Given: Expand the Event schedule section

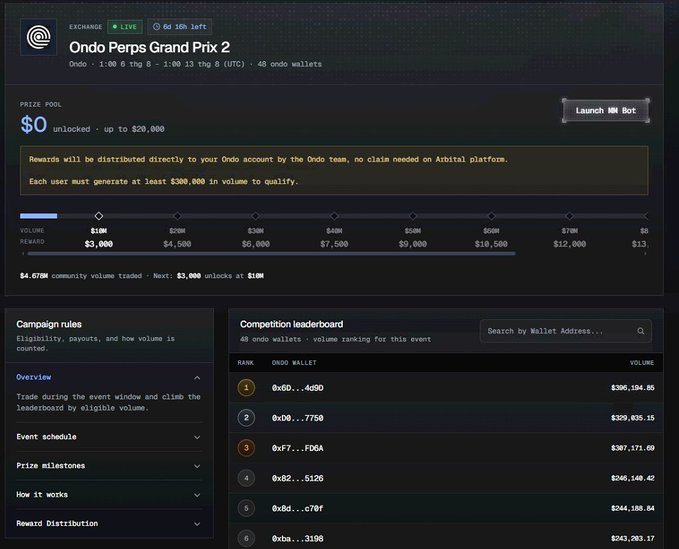Looking at the screenshot, I should 109,437.
